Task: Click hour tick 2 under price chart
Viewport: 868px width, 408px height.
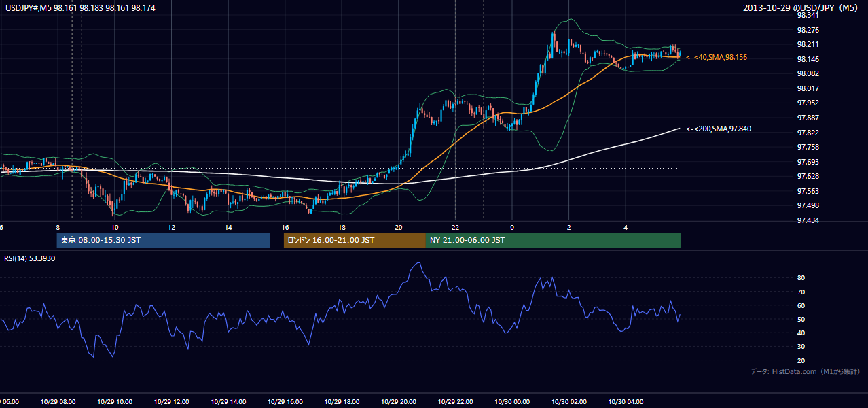Action: click(569, 227)
